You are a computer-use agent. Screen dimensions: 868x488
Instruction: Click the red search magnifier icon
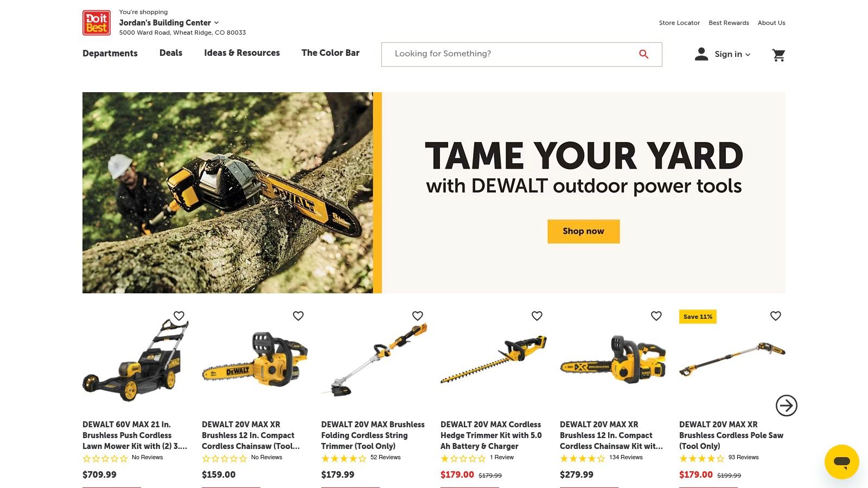(643, 54)
